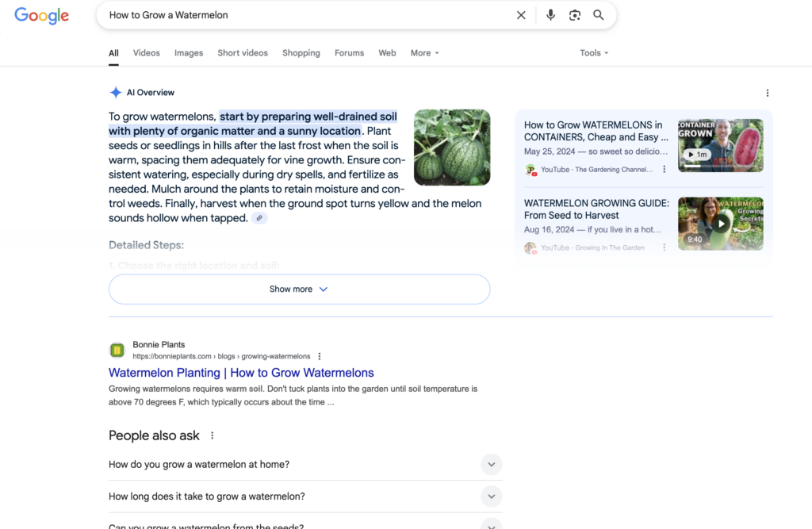The height and width of the screenshot is (529, 812).
Task: Open 'Watermelon Planting | How to Grow Watermelons' link
Action: point(241,373)
